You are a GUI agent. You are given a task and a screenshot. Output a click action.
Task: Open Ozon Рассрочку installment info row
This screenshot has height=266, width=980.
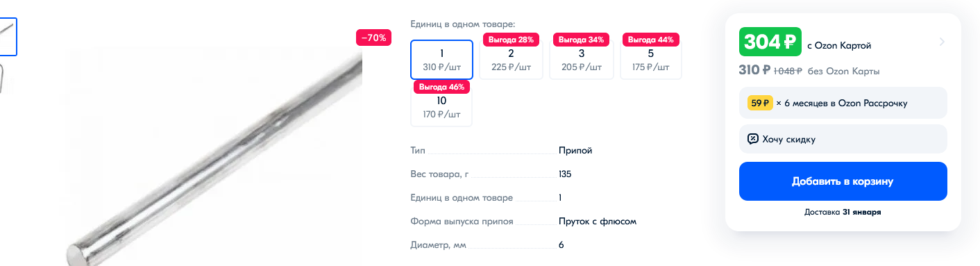tap(843, 103)
